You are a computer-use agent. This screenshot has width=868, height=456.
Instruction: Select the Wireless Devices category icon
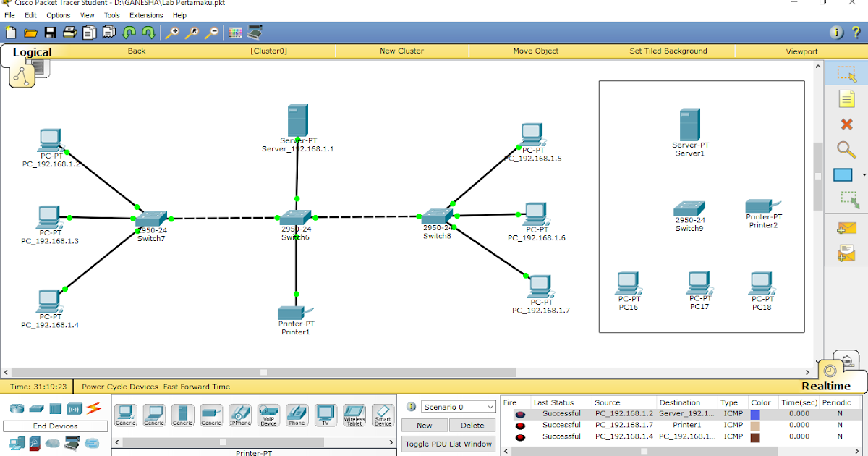[x=75, y=409]
